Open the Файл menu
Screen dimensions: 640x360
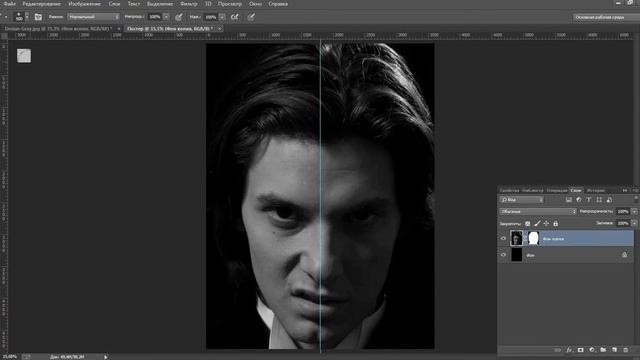(9, 4)
